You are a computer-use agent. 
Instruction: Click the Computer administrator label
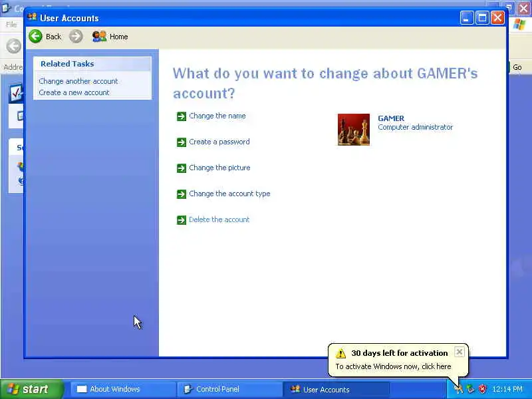415,127
